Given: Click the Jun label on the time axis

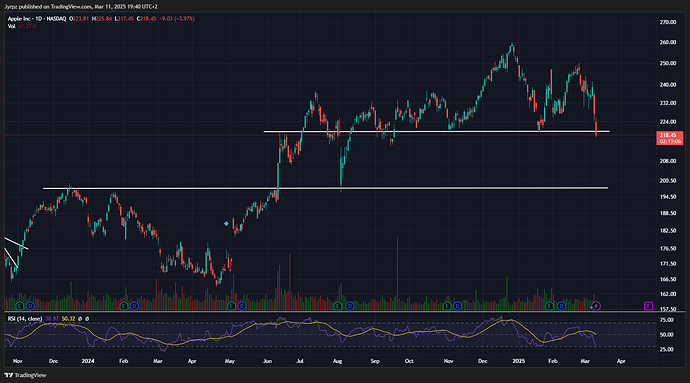Looking at the screenshot, I should tap(267, 361).
